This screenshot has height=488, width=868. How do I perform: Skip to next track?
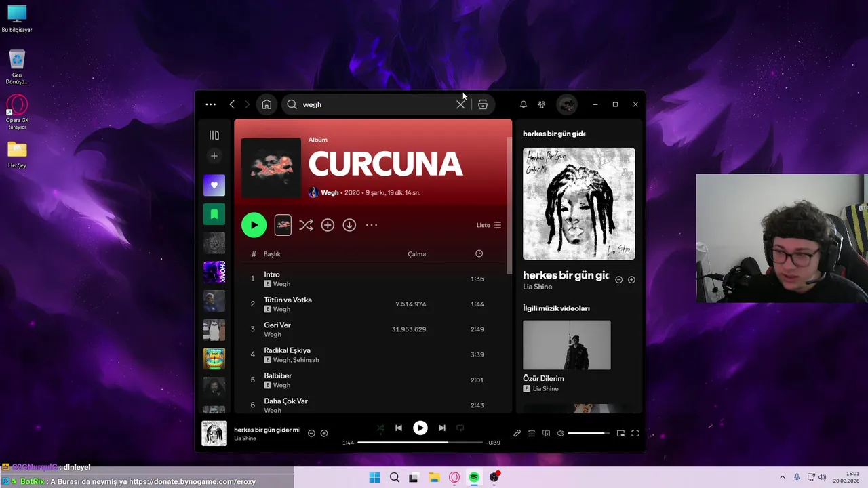click(x=442, y=428)
